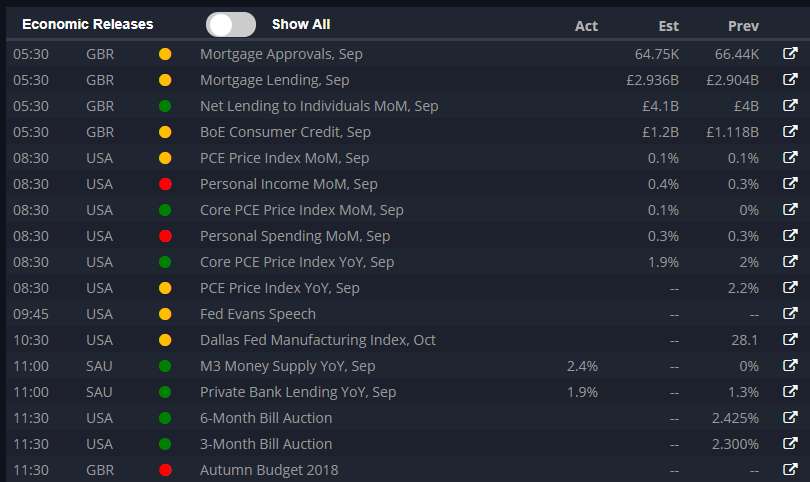Open external link for Mortgage Lending, Sep
The width and height of the screenshot is (810, 482).
pos(790,79)
